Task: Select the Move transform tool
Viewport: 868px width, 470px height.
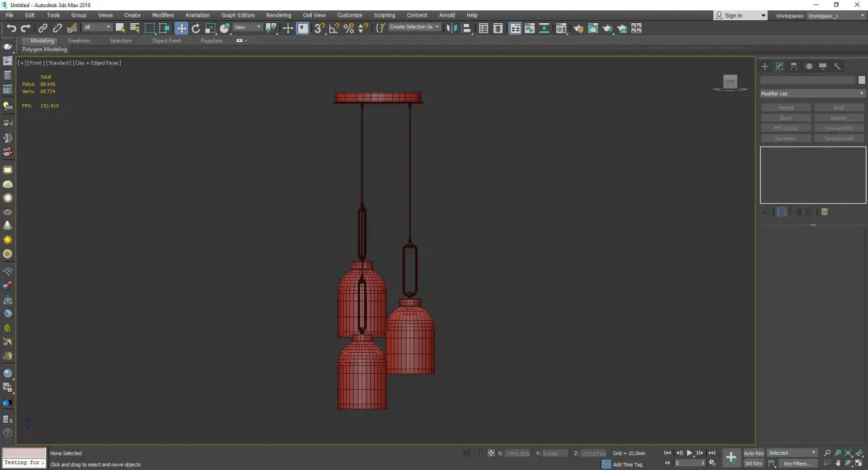Action: [181, 28]
